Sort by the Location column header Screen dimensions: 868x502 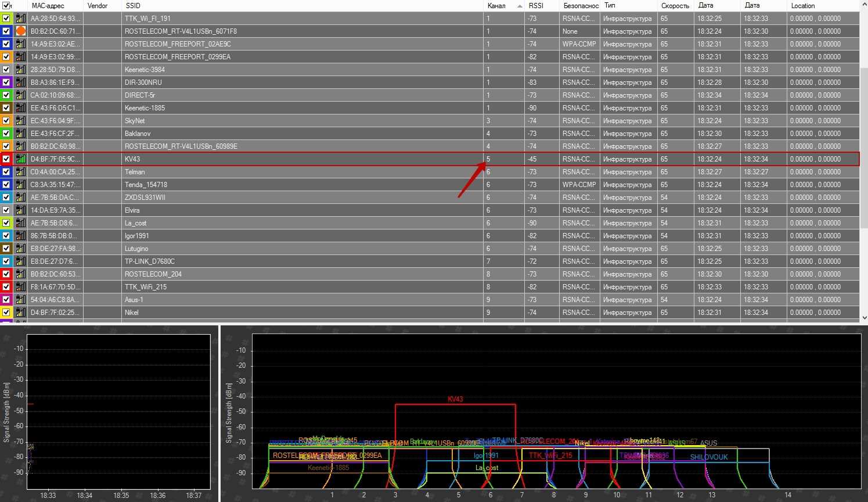[x=823, y=5]
